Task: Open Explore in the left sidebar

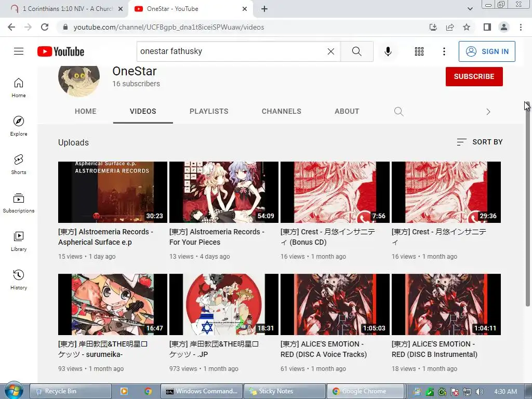Action: click(19, 126)
